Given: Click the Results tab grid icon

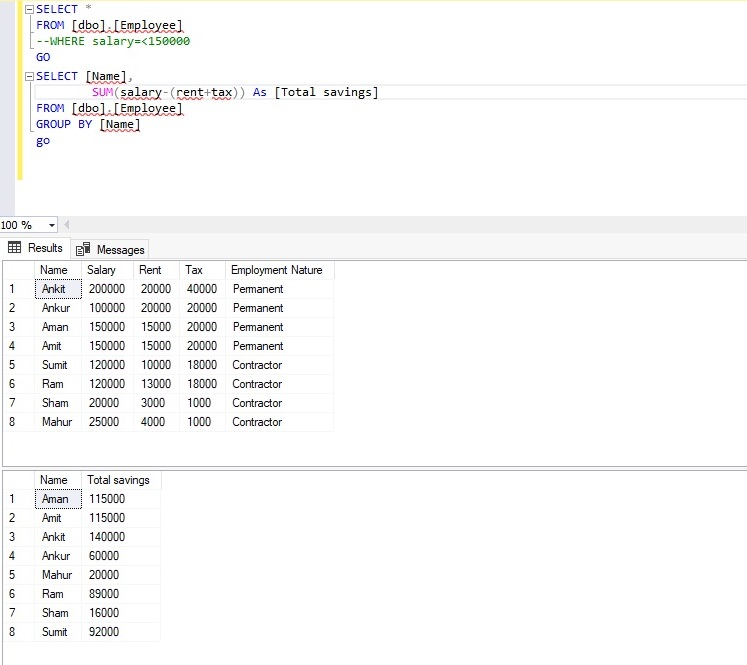Looking at the screenshot, I should point(14,247).
